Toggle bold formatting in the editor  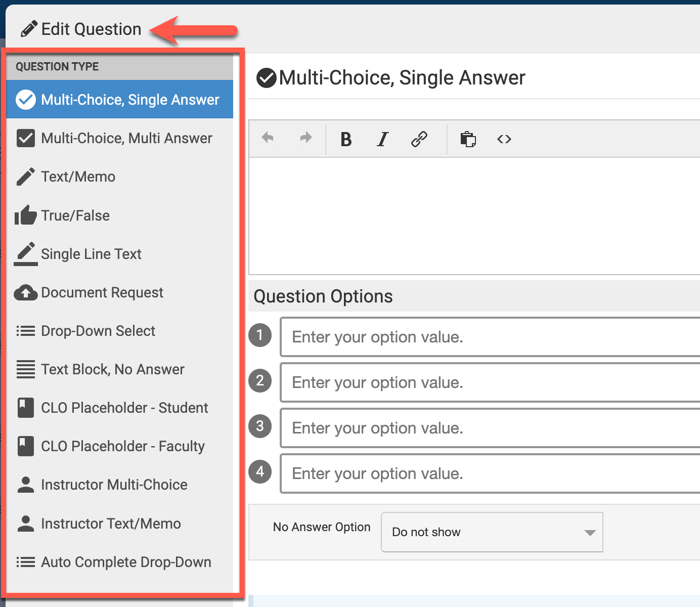[346, 139]
